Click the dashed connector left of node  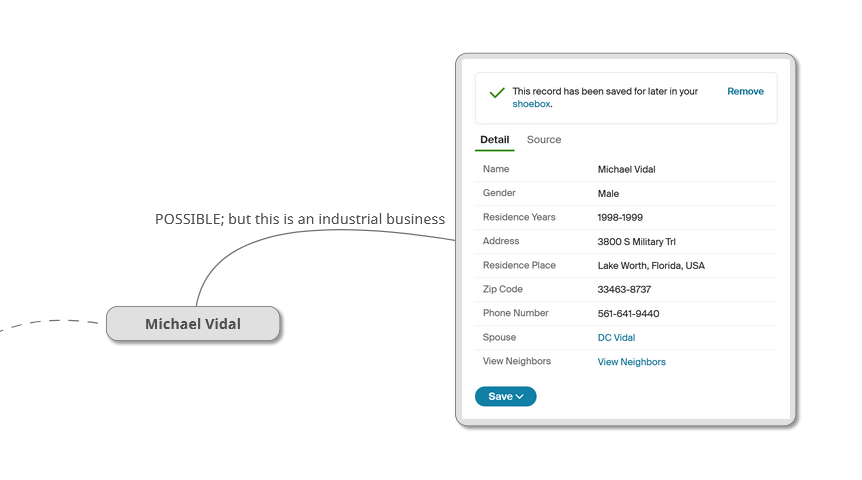point(50,322)
